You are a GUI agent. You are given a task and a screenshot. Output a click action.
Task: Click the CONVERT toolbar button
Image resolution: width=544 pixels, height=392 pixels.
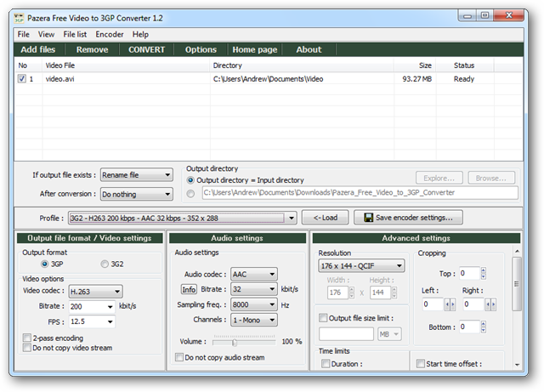click(146, 49)
